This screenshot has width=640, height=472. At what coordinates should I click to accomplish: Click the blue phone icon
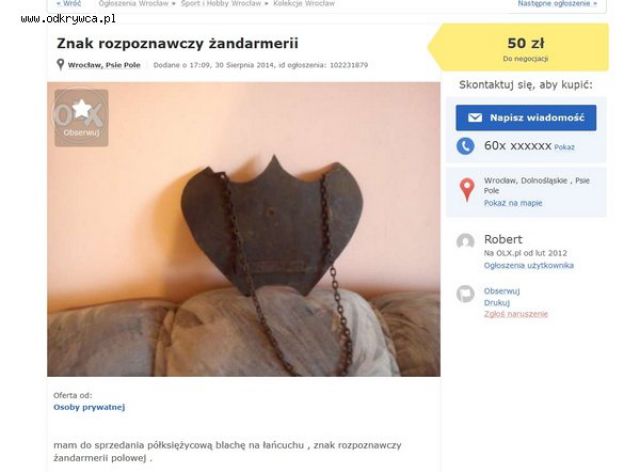pyautogui.click(x=465, y=146)
